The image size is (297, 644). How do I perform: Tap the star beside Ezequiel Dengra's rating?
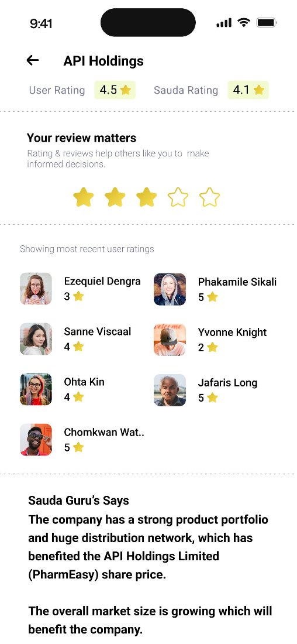click(x=78, y=296)
